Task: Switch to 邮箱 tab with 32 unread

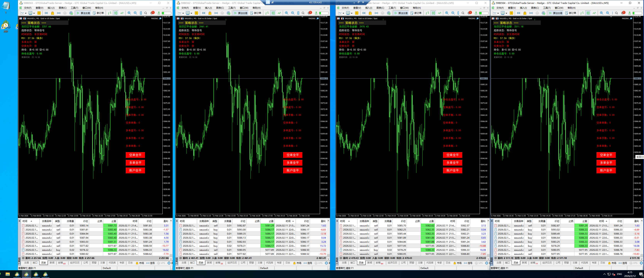Action: (219, 263)
